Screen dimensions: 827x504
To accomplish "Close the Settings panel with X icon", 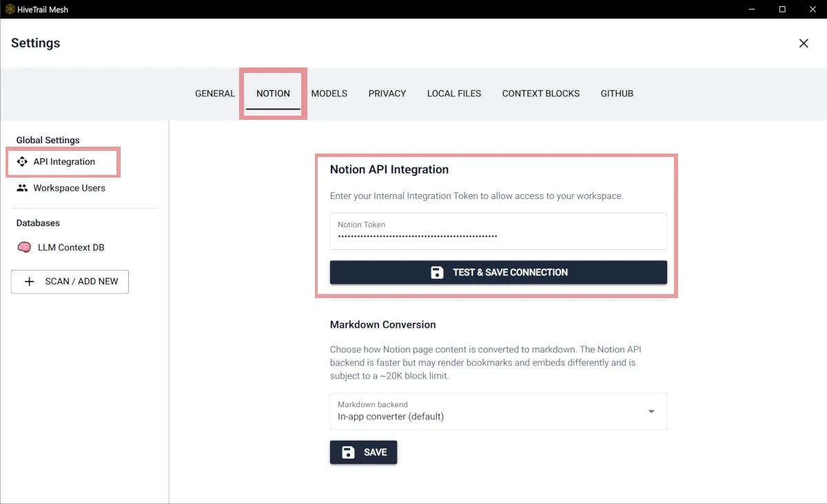I will 804,43.
